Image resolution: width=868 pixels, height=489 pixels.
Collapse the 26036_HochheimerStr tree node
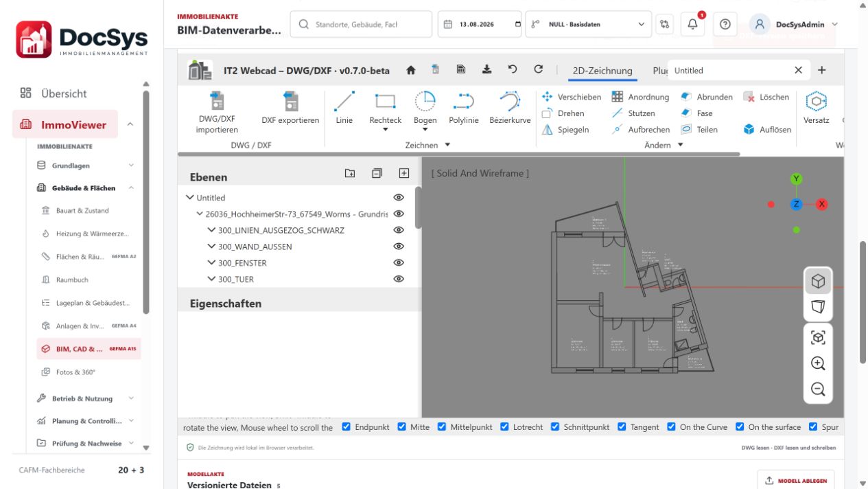click(200, 214)
